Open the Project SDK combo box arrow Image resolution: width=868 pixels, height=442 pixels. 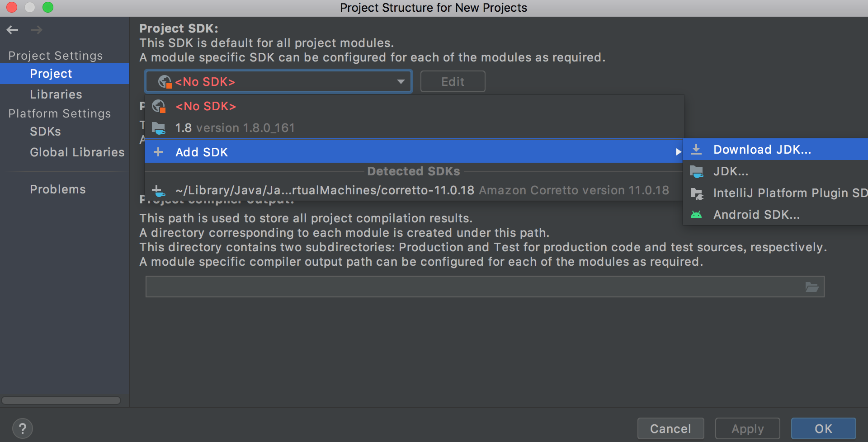(401, 82)
